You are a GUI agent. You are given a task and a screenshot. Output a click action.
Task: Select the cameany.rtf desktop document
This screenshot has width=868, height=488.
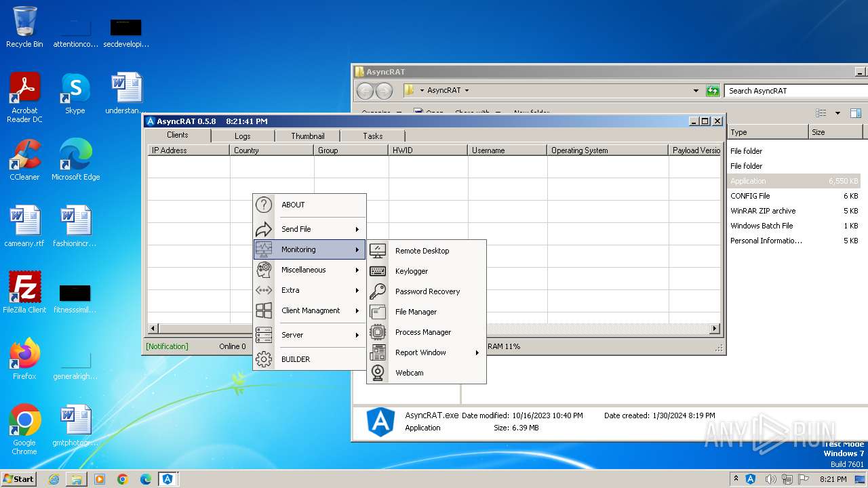24,226
